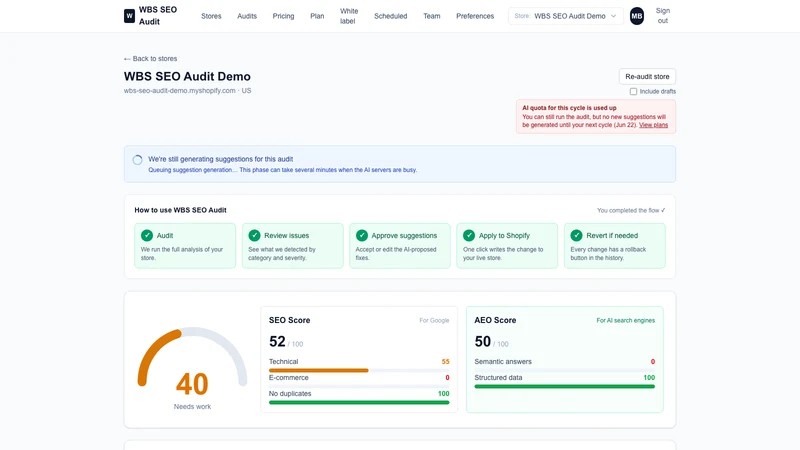Click the Approve suggestions green checkmark
The width and height of the screenshot is (800, 450).
[x=362, y=235]
